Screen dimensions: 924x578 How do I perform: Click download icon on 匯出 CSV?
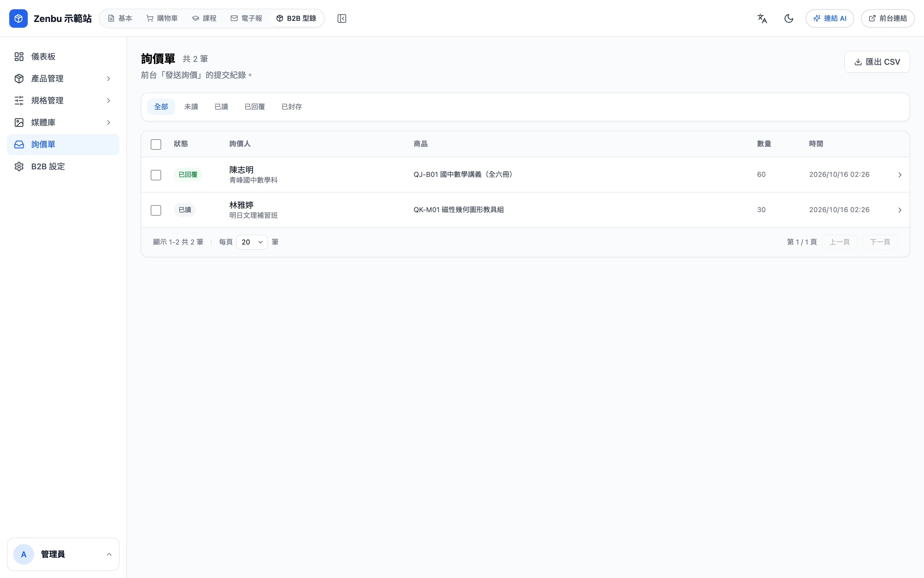[858, 62]
